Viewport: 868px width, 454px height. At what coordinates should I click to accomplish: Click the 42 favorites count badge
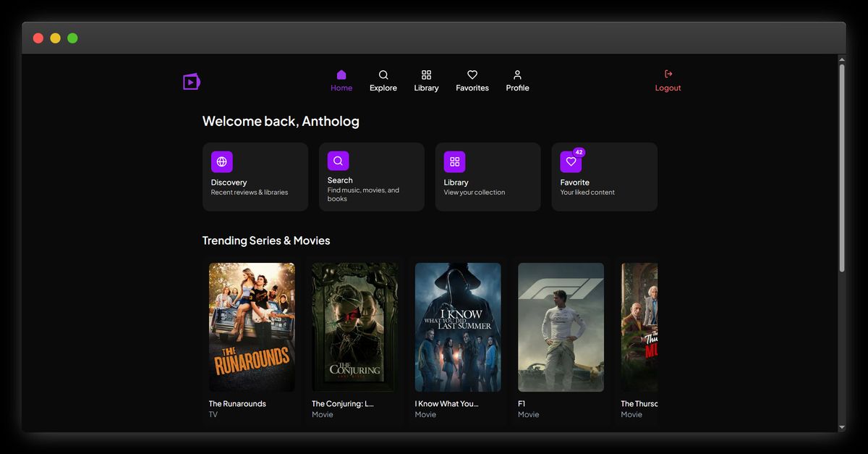click(579, 152)
